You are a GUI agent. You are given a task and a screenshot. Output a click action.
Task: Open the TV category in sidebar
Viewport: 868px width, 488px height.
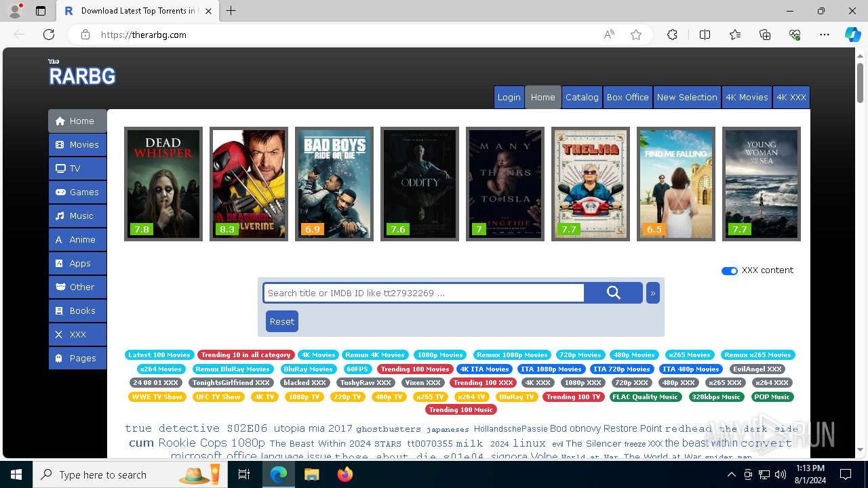(x=77, y=168)
